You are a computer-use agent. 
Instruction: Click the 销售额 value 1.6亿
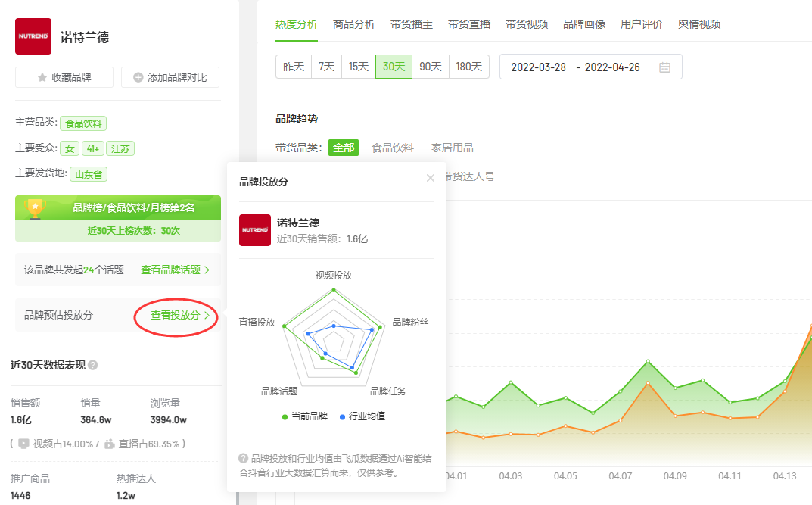[x=21, y=420]
